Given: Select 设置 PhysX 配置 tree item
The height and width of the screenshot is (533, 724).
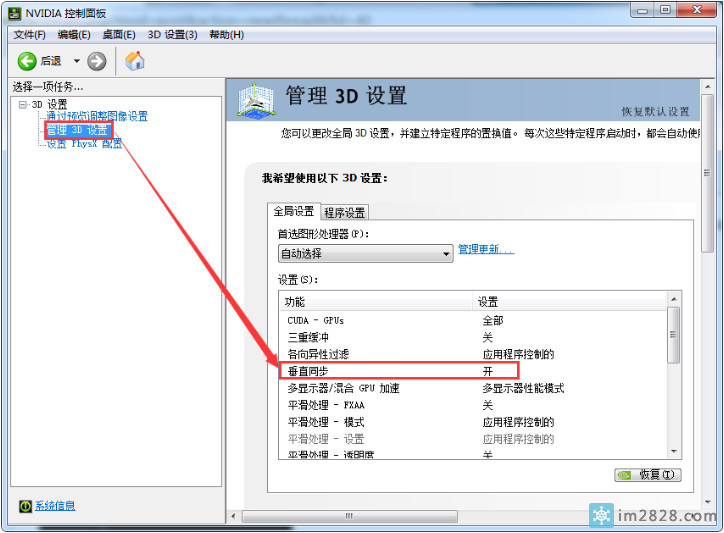Looking at the screenshot, I should 84,143.
